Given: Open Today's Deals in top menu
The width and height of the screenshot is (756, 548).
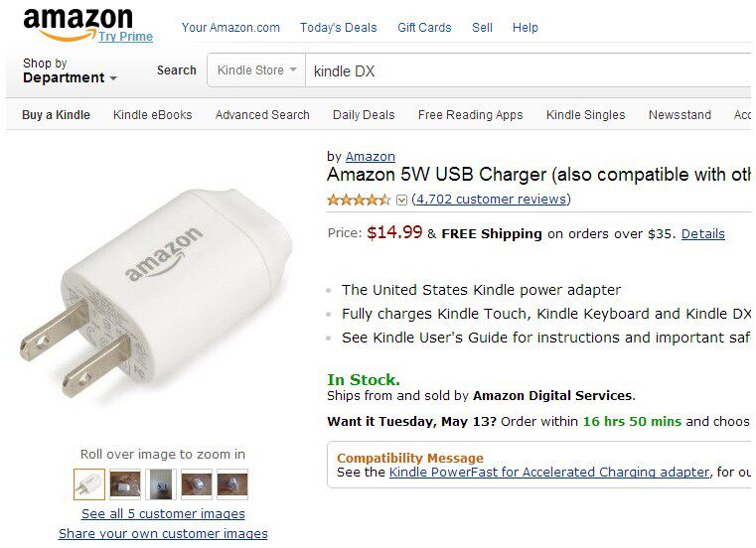Looking at the screenshot, I should click(339, 28).
